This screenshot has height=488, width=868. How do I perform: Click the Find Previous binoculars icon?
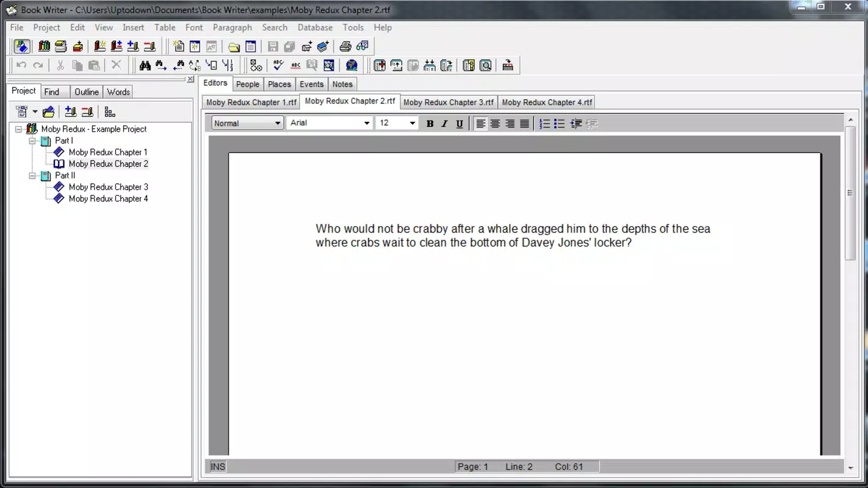point(179,65)
